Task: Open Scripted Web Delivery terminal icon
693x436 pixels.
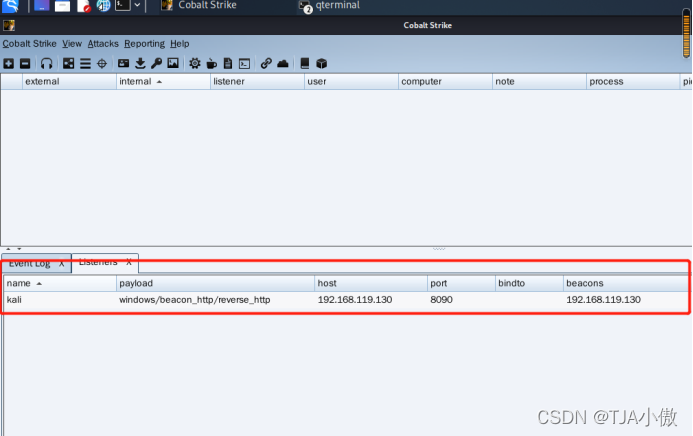Action: point(244,64)
